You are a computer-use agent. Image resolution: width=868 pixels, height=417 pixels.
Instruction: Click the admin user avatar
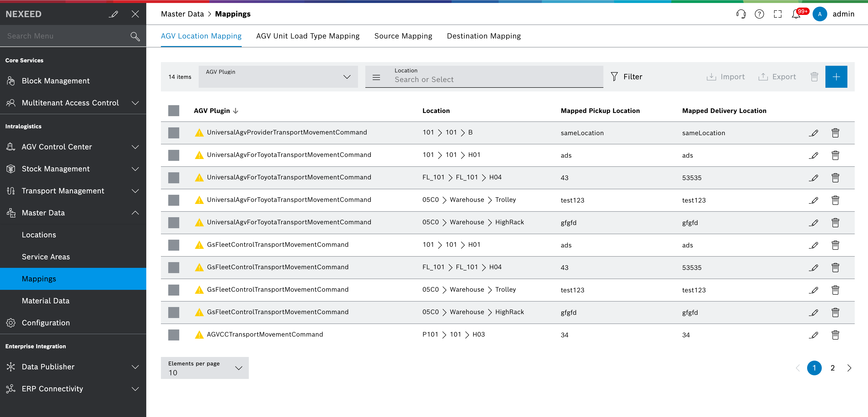coord(820,14)
